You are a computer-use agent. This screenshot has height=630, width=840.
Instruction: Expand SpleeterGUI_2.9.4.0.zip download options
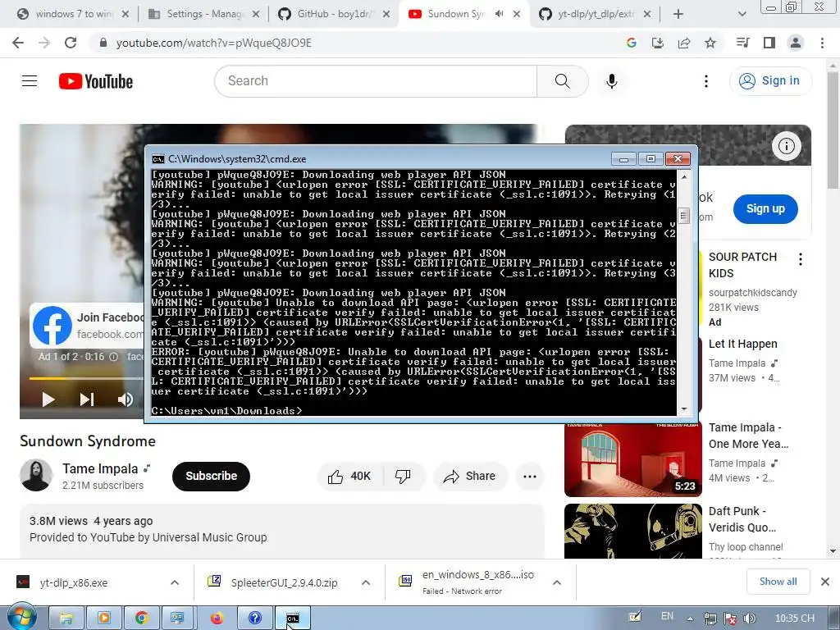point(366,582)
